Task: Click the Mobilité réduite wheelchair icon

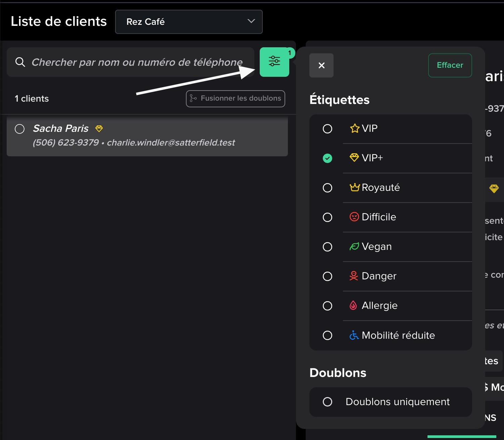Action: point(354,335)
